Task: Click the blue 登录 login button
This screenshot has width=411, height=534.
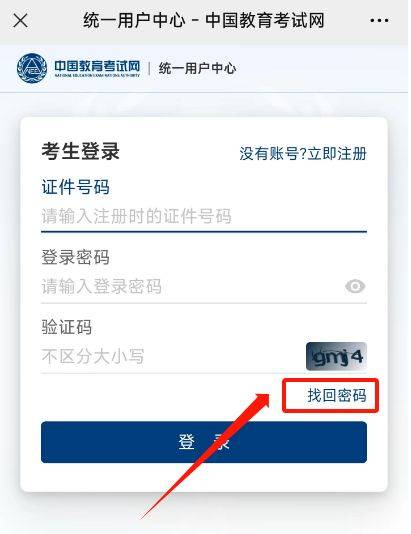Action: pos(204,442)
